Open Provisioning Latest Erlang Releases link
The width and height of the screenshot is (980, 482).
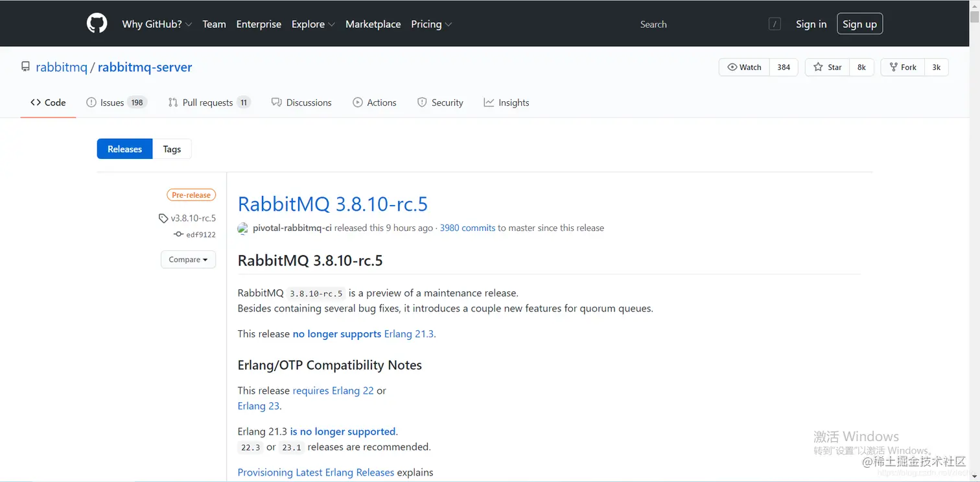tap(316, 472)
